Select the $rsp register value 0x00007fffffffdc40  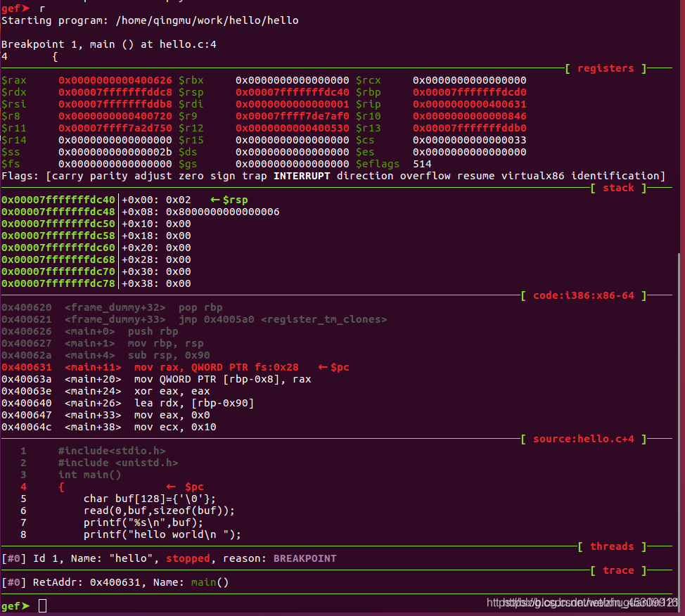coord(293,92)
